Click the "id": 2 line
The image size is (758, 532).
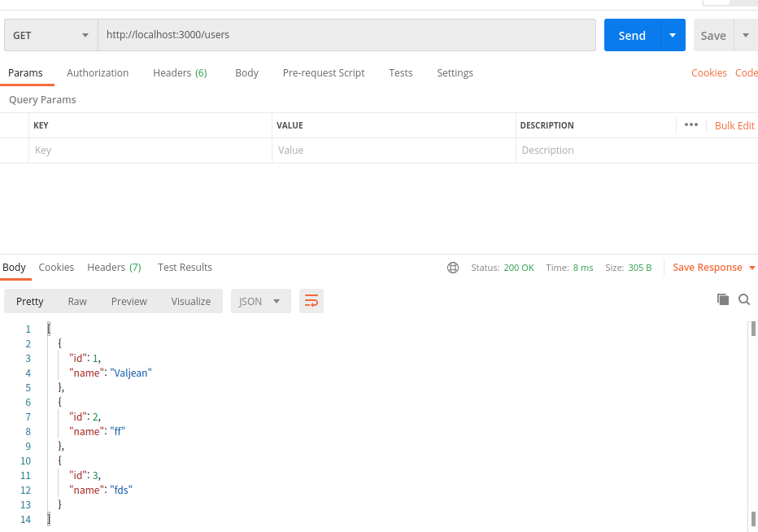[x=85, y=416]
